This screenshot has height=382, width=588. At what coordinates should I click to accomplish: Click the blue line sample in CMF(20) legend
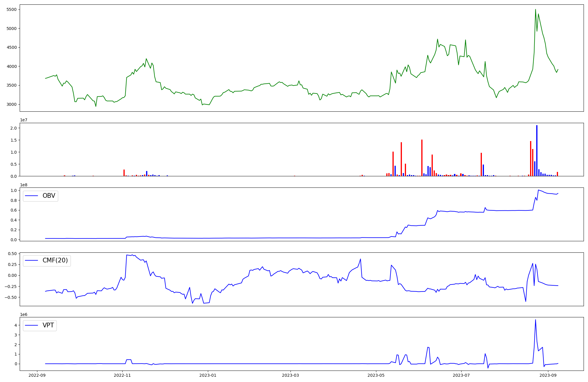coord(32,261)
